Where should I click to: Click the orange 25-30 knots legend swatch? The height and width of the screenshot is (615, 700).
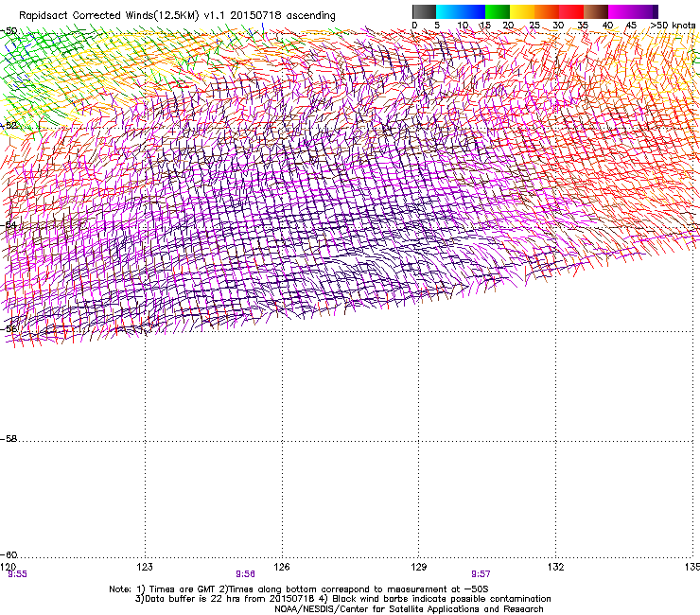(547, 11)
